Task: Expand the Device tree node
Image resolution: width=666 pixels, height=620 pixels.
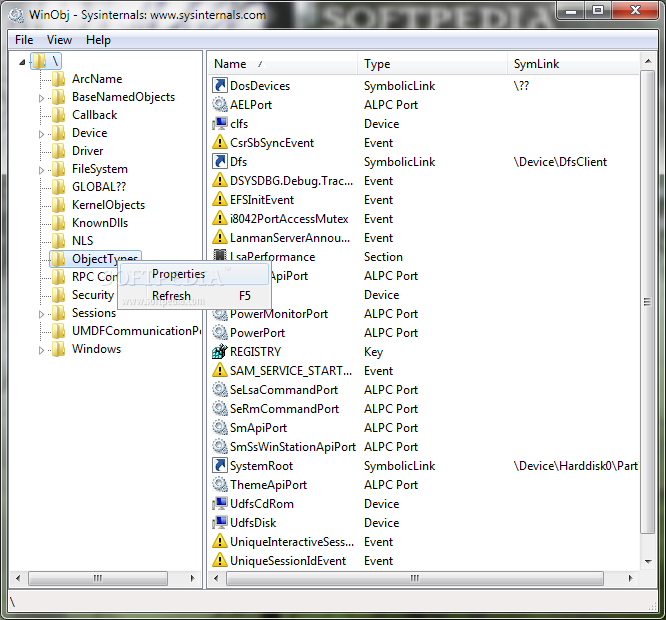Action: [41, 134]
